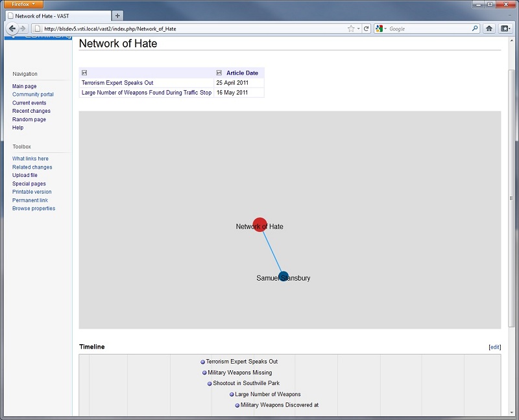
Task: Reload the page with the refresh icon
Action: (x=366, y=29)
